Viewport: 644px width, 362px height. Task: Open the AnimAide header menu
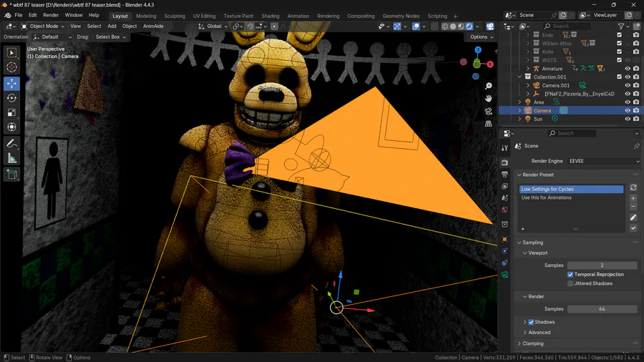(x=153, y=26)
